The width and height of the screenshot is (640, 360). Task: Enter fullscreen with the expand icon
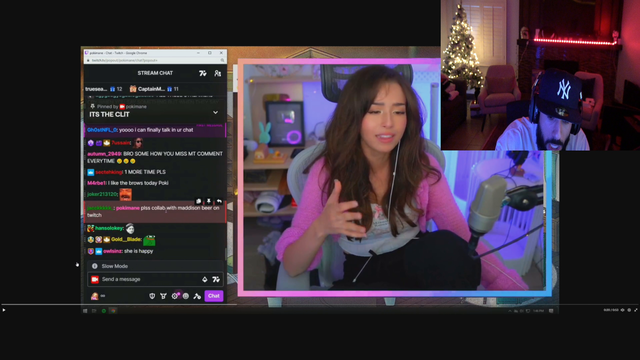(636, 310)
